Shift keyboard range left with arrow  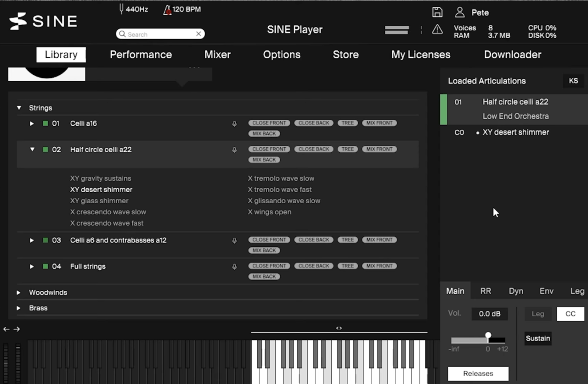click(6, 329)
